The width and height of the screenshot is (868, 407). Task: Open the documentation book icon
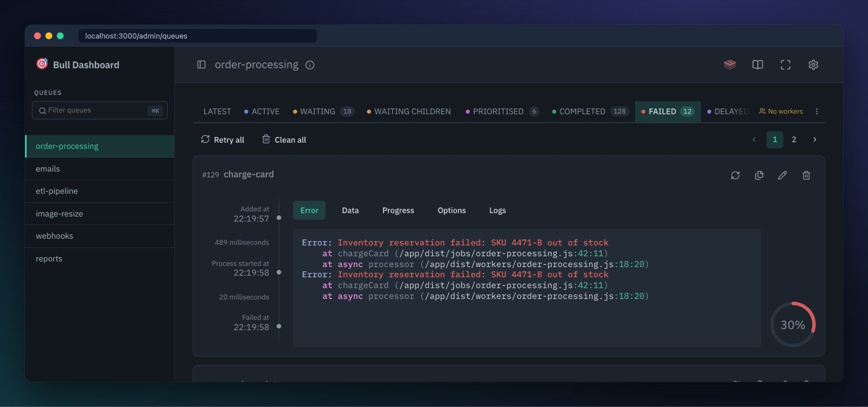(x=758, y=65)
